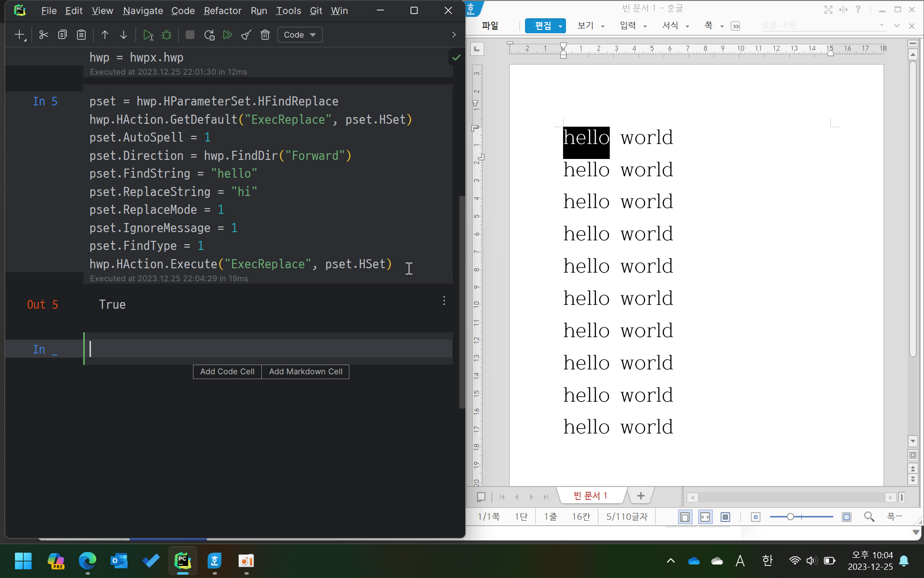
Task: Open Hangul help question mark
Action: (858, 9)
